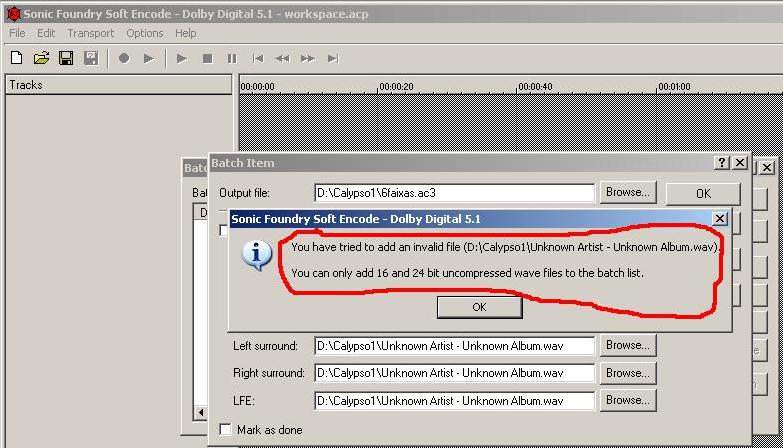Click the LFE path field
This screenshot has height=448, width=783.
tap(454, 401)
